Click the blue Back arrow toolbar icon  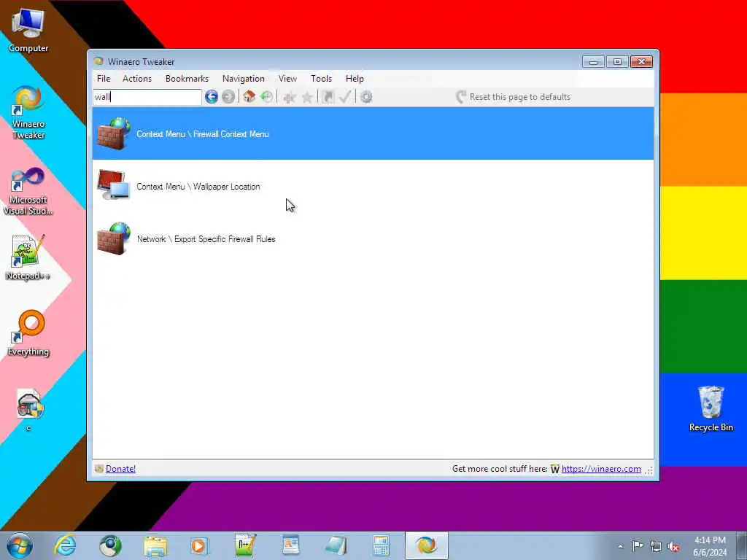click(x=211, y=97)
